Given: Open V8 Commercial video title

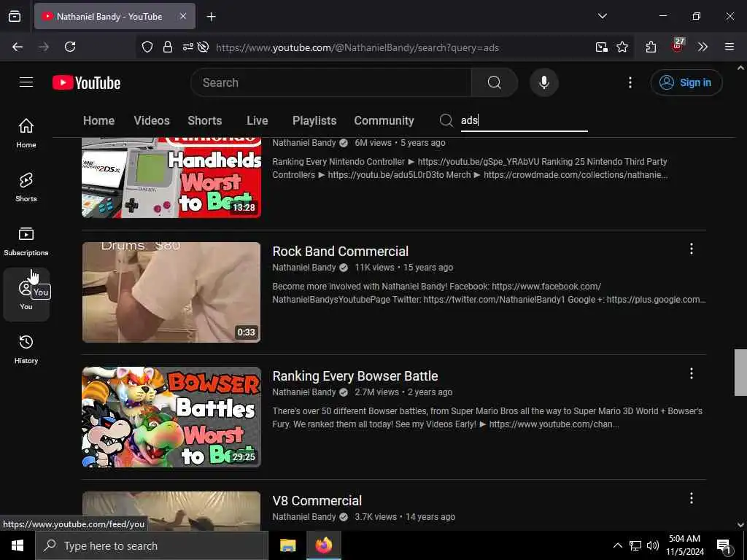Looking at the screenshot, I should [317, 500].
